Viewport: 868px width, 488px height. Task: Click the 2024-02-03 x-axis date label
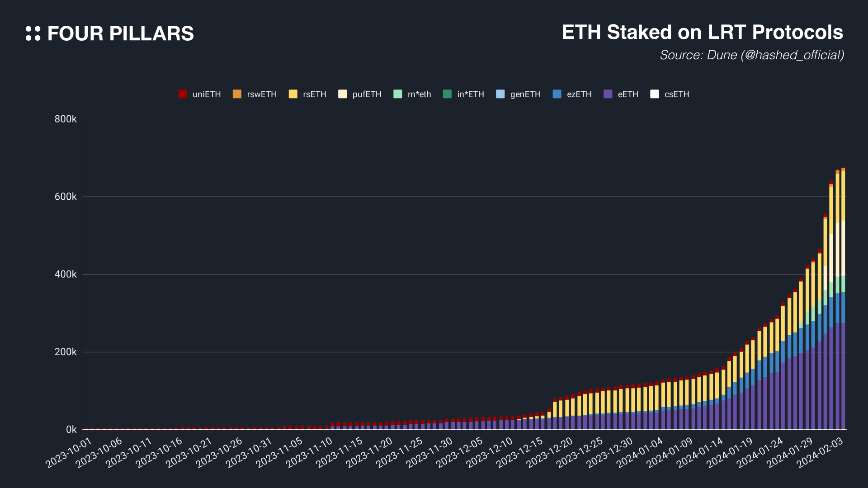coord(821,452)
